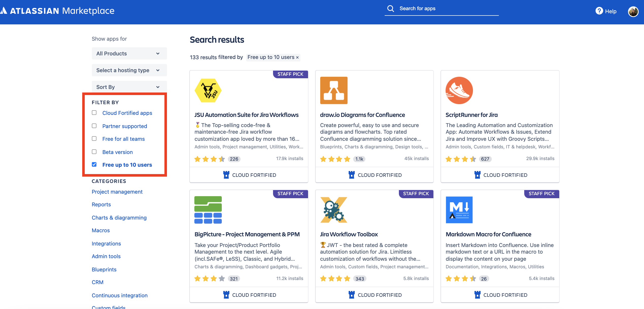Click Cloud Fortified badge icon on Jira Workflow Toolbox card
The width and height of the screenshot is (644, 309).
(352, 295)
